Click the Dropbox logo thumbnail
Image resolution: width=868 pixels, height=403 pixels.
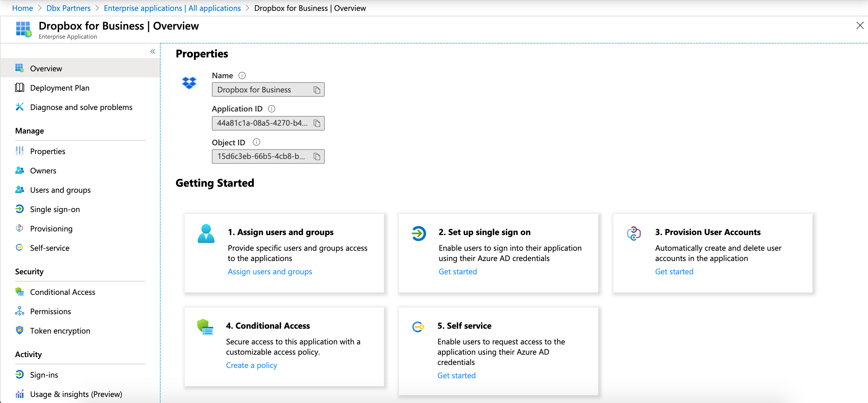click(189, 82)
